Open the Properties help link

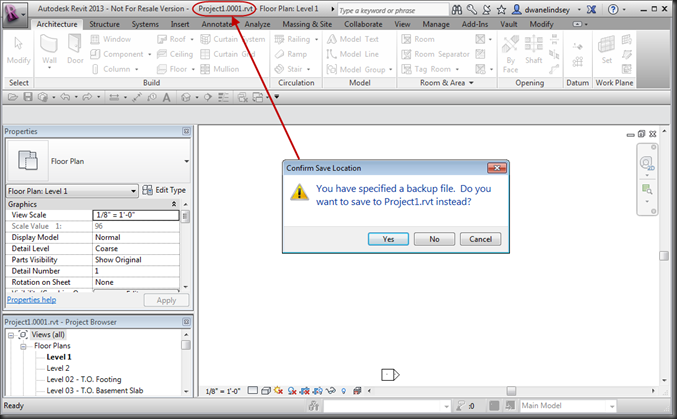32,300
